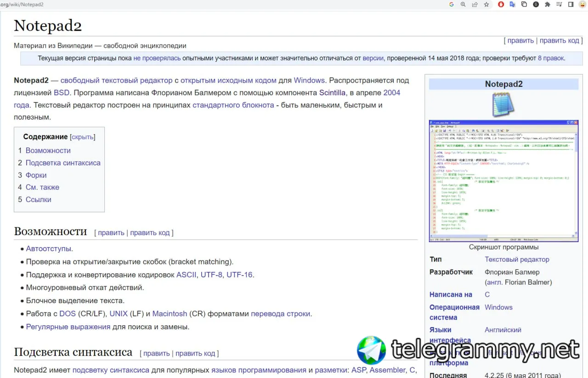Open the 'разметки' link
588x378 pixels.
(x=331, y=370)
